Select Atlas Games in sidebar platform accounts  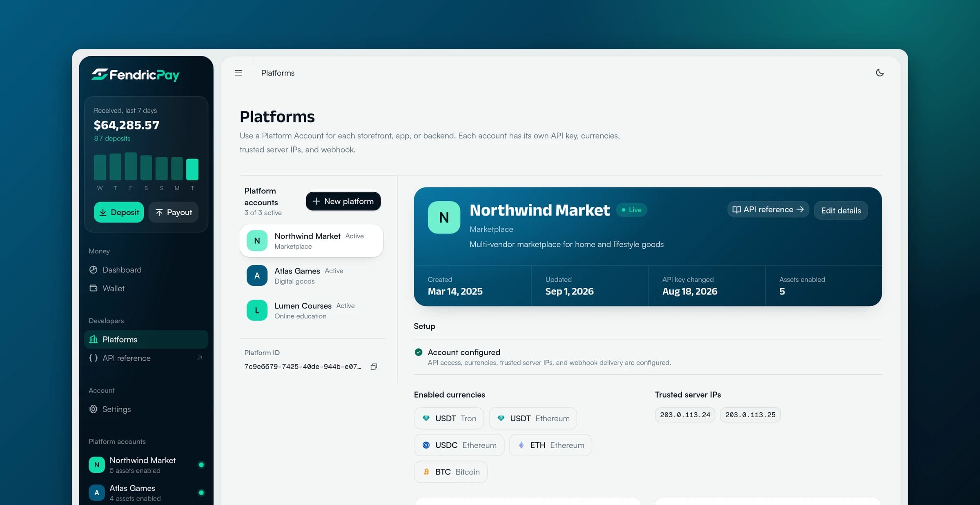pos(146,492)
